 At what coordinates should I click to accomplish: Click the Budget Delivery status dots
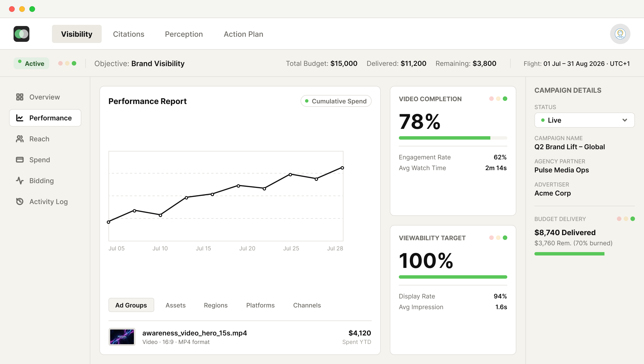(x=626, y=219)
